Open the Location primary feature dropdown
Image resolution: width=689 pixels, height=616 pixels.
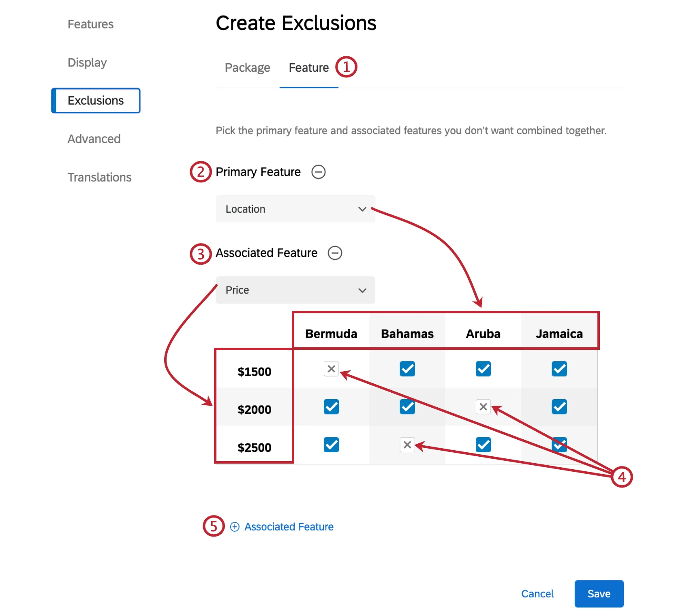click(x=295, y=209)
